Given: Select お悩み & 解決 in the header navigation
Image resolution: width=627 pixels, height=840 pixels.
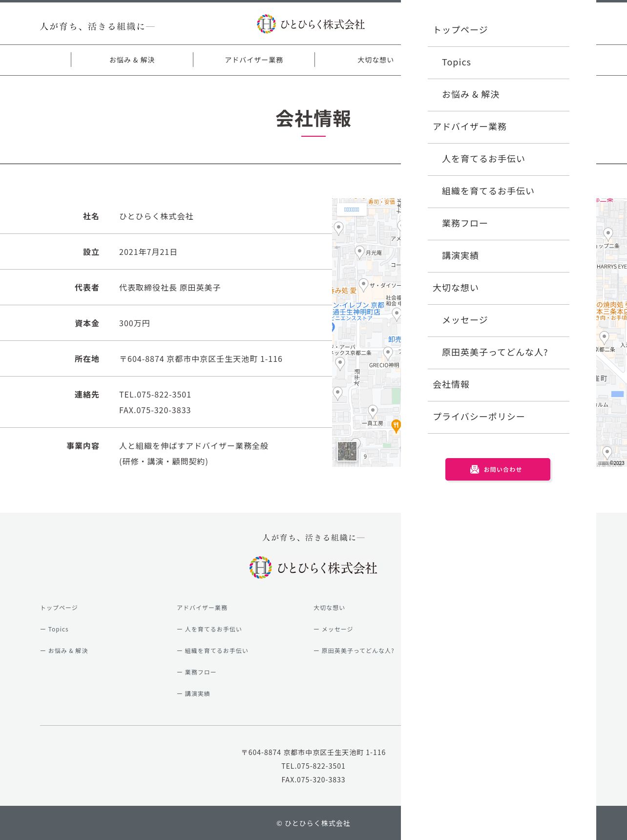Looking at the screenshot, I should coord(132,60).
